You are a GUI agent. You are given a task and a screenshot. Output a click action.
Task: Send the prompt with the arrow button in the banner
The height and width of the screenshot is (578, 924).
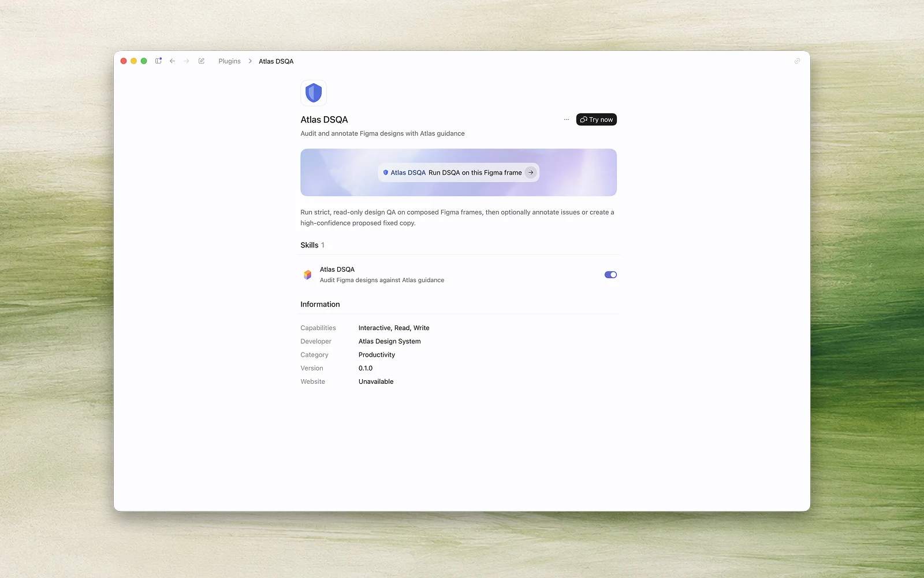(x=531, y=172)
